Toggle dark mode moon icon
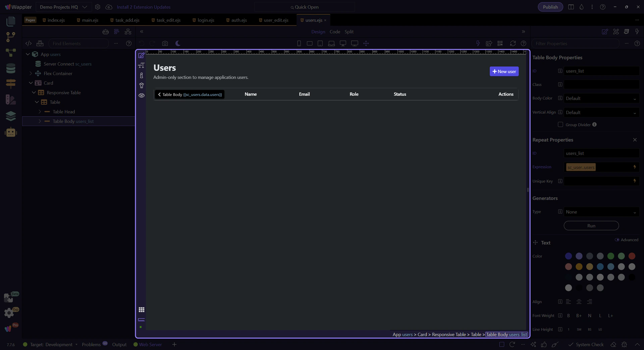 (x=178, y=44)
